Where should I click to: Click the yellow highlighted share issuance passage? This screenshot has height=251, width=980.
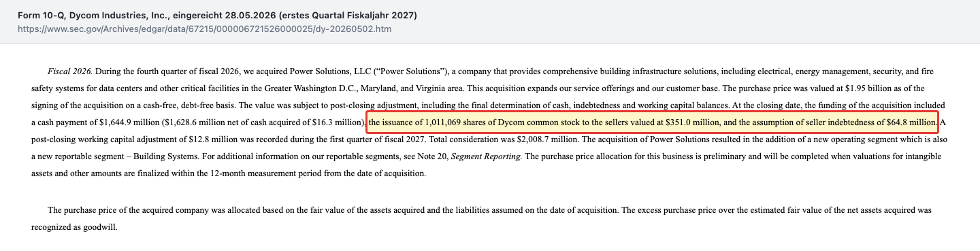pos(653,122)
